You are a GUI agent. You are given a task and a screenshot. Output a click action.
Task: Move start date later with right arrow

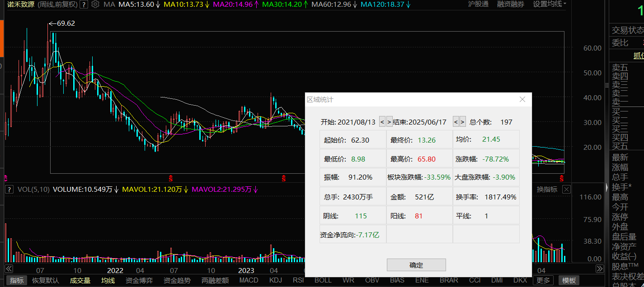coord(390,122)
